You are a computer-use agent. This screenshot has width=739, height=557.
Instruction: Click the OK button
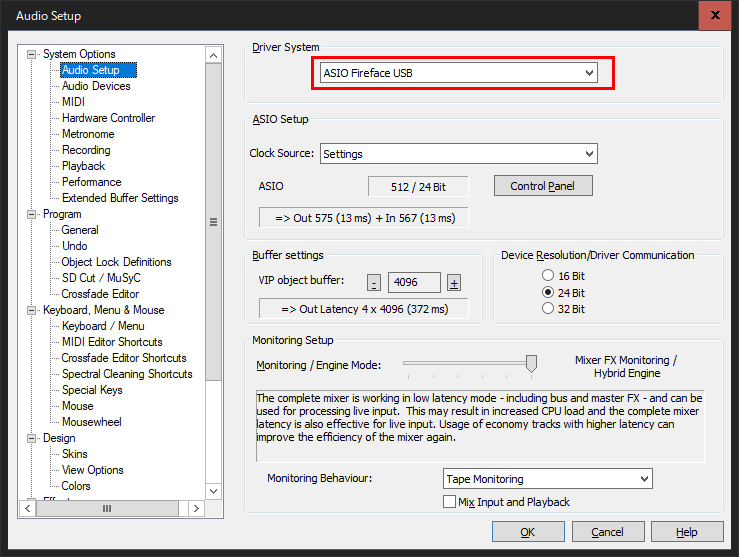pos(527,532)
